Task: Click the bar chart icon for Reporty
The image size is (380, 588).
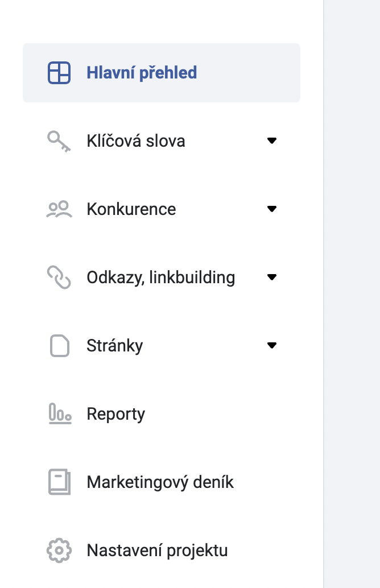Action: (59, 413)
